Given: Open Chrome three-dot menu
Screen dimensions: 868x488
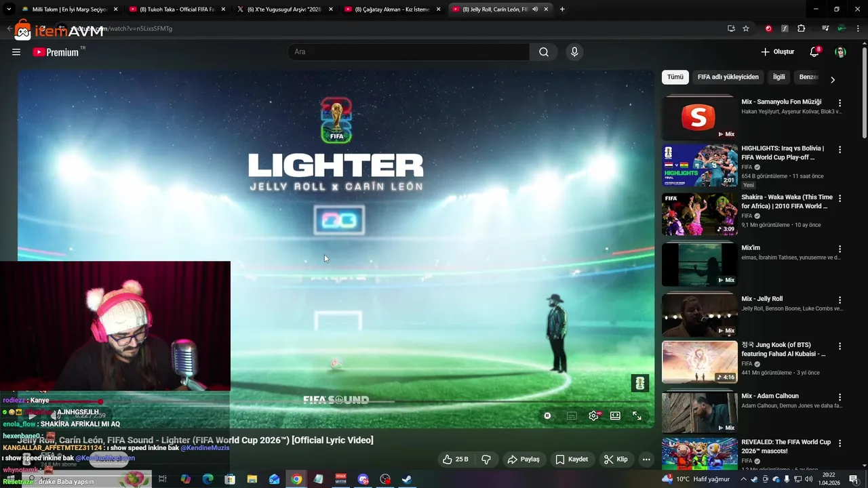Looking at the screenshot, I should coord(857,28).
